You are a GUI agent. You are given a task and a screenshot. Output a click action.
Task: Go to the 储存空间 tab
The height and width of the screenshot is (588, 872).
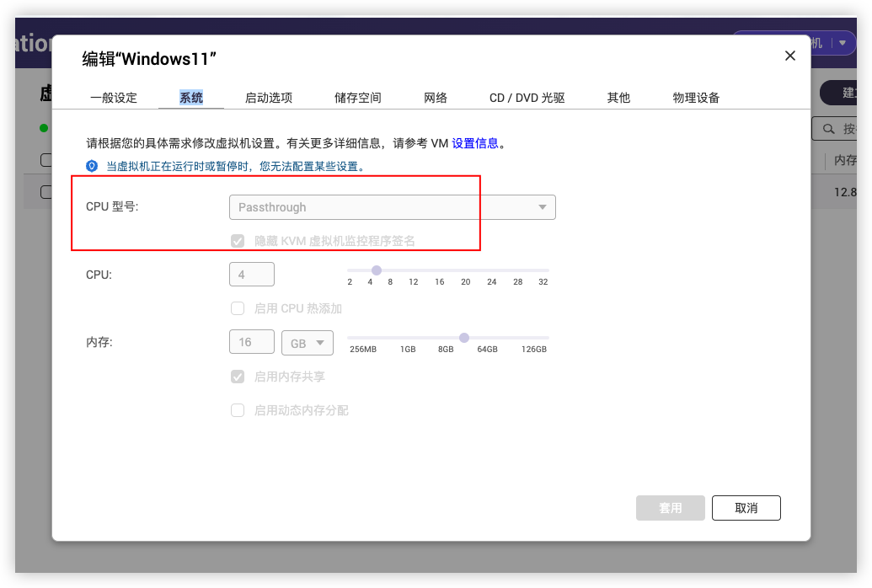(x=358, y=98)
